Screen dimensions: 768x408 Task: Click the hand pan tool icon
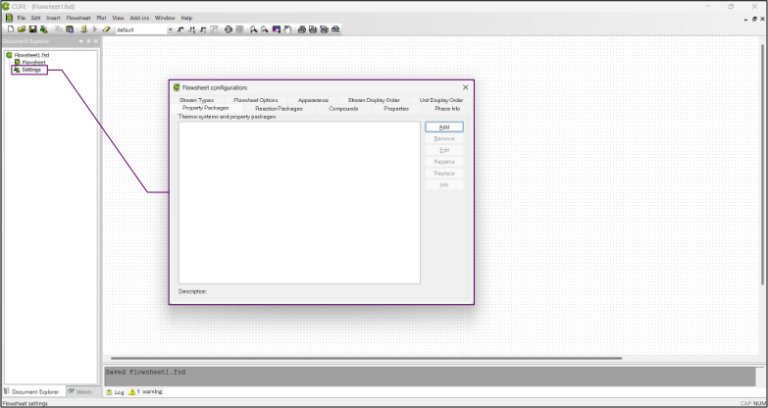coord(288,29)
